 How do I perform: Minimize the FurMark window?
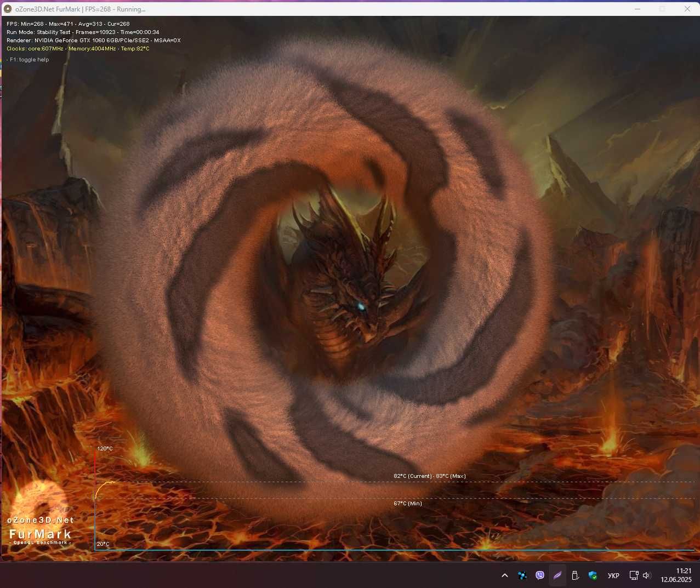click(x=638, y=9)
